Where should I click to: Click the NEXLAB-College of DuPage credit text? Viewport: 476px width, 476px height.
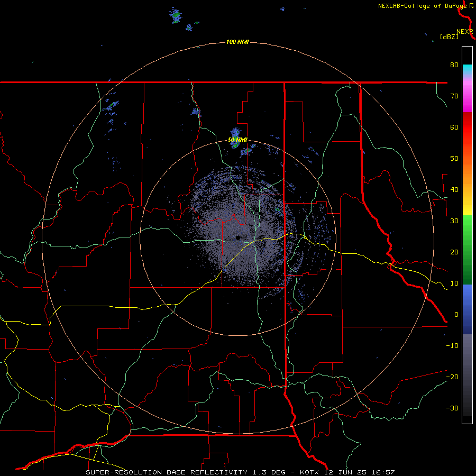point(422,6)
